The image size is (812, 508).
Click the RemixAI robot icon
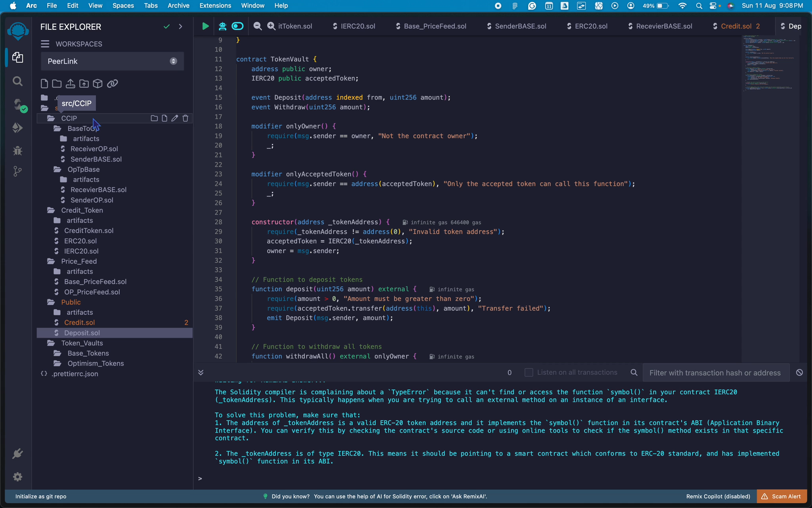pos(222,26)
